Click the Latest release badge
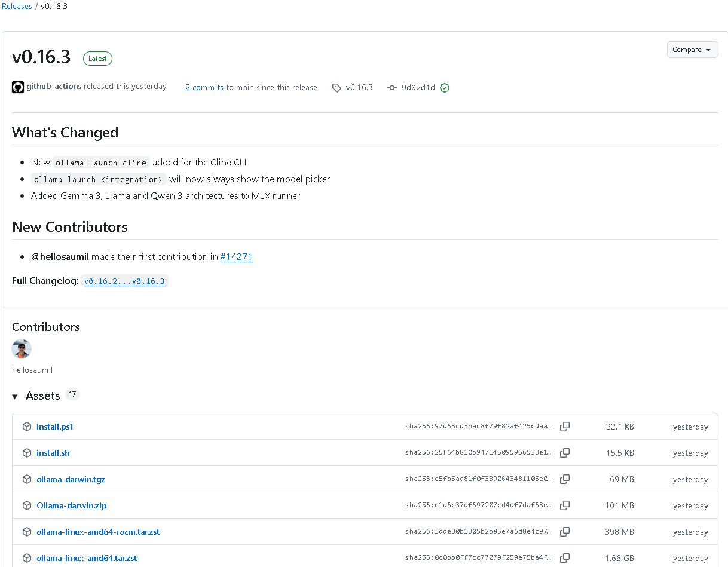 click(97, 59)
